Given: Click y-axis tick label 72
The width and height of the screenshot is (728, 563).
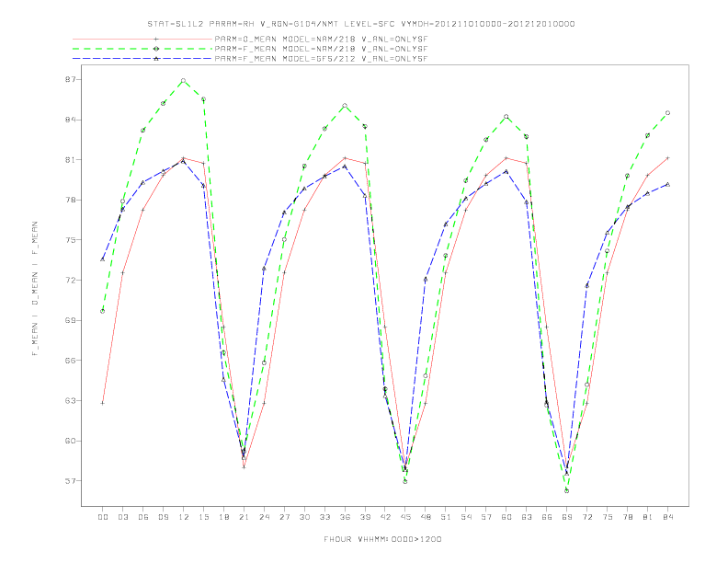Looking at the screenshot, I should pyautogui.click(x=71, y=280).
